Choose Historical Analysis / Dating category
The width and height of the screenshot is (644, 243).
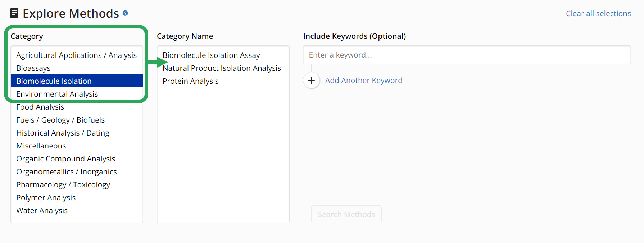(63, 133)
